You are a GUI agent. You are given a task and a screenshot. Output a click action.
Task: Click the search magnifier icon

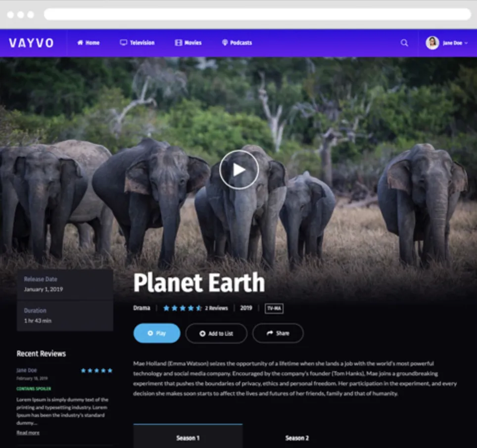(x=404, y=43)
